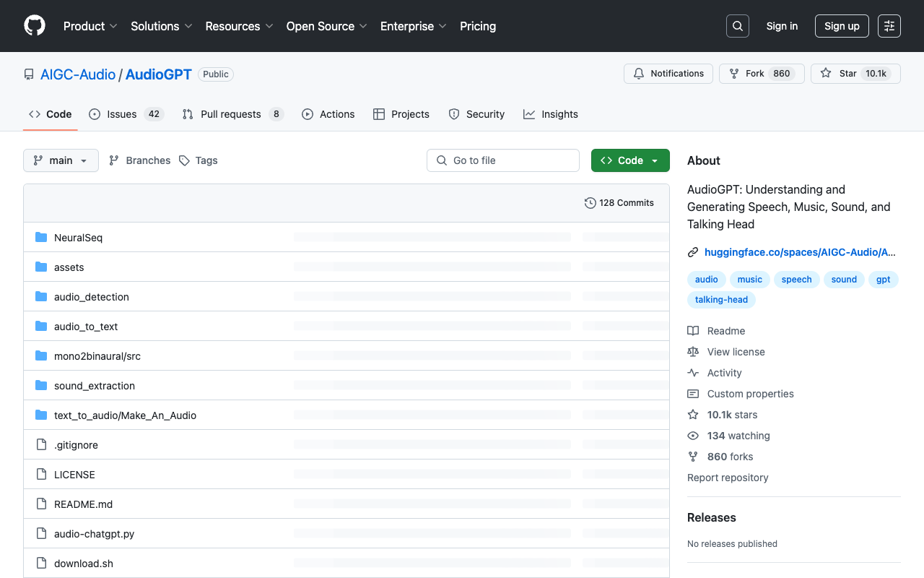Click the watching eye icon

(x=693, y=436)
